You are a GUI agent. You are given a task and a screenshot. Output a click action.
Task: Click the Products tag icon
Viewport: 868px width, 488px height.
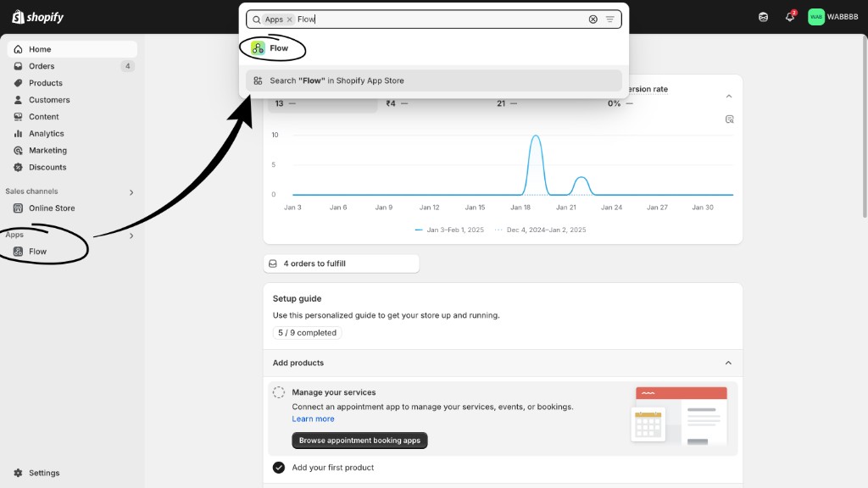[19, 83]
